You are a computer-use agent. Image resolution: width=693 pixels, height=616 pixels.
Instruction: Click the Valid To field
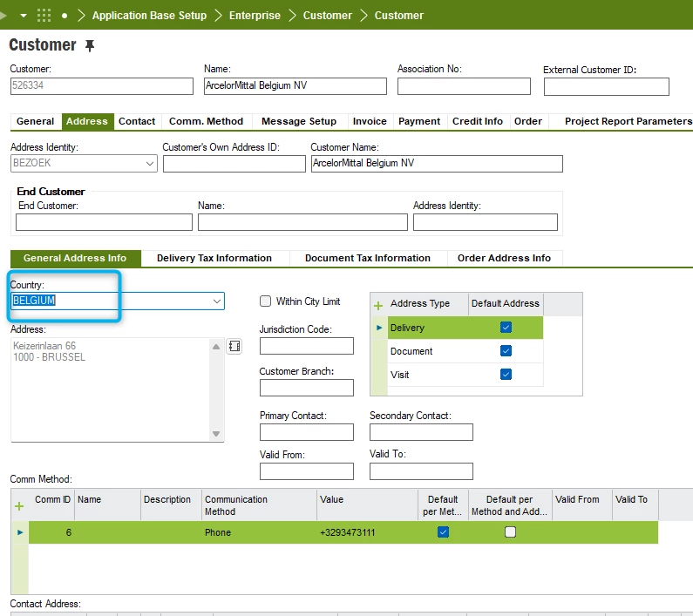tap(421, 471)
